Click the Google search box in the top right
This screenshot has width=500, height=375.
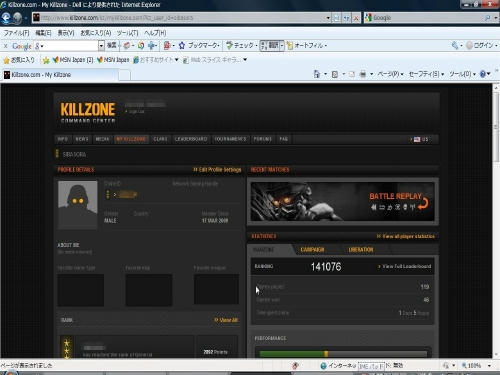(x=424, y=18)
